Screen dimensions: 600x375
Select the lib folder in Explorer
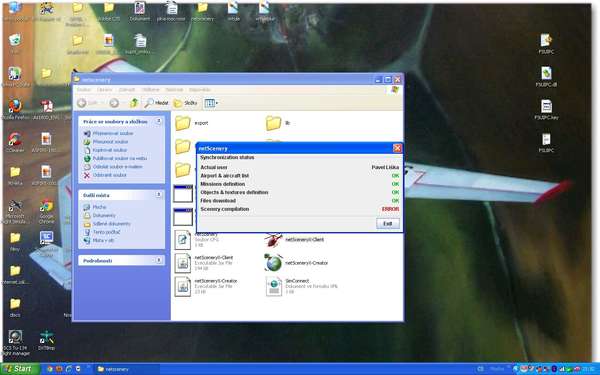[x=278, y=123]
